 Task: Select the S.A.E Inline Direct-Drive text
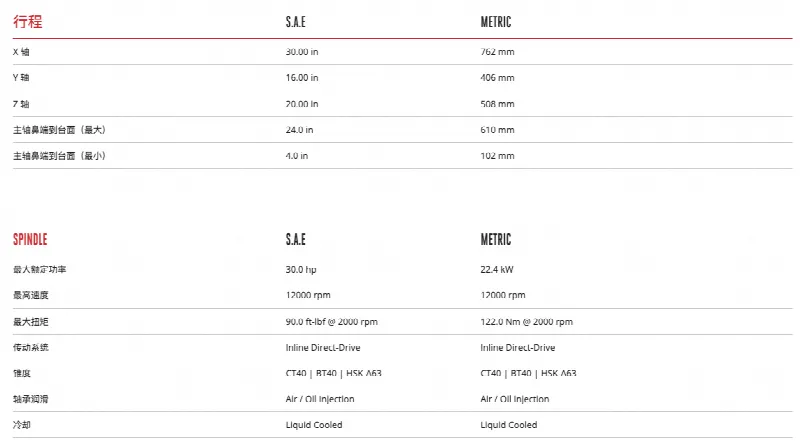322,348
